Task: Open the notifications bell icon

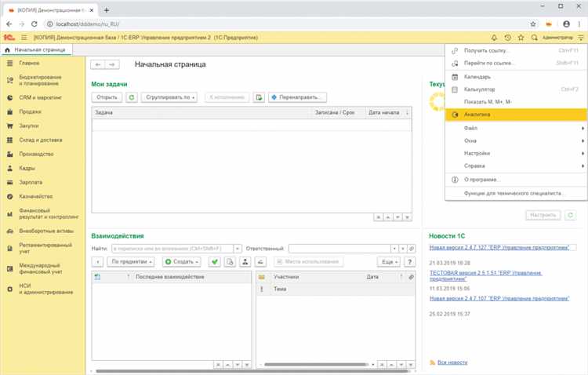Action: click(x=494, y=38)
